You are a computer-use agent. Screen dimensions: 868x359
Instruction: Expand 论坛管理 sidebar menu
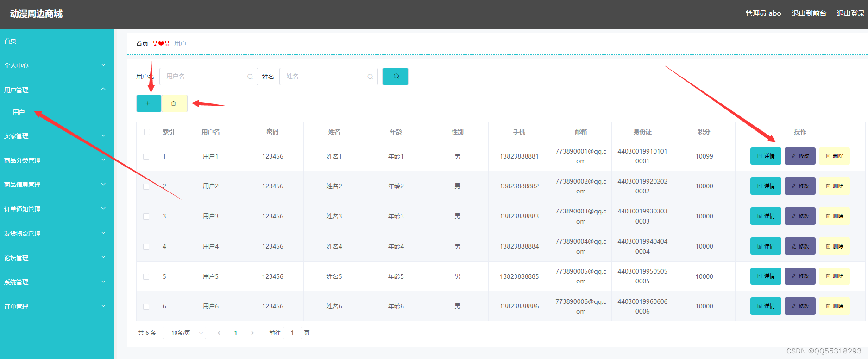(57, 258)
